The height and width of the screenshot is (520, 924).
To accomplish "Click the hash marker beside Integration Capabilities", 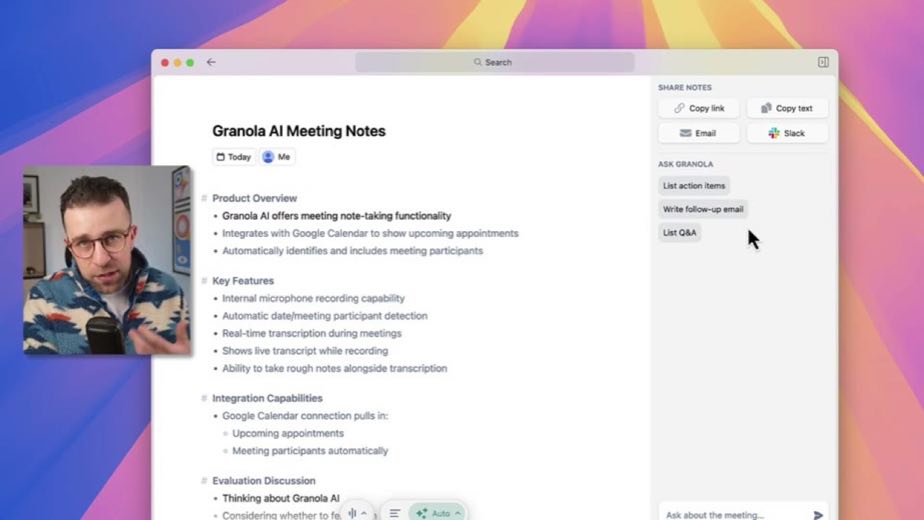I will click(x=204, y=398).
